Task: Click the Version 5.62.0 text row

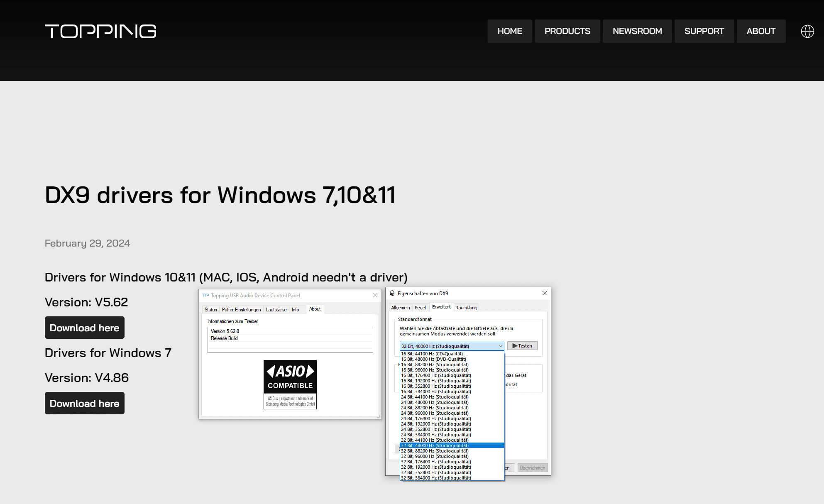Action: (x=290, y=331)
